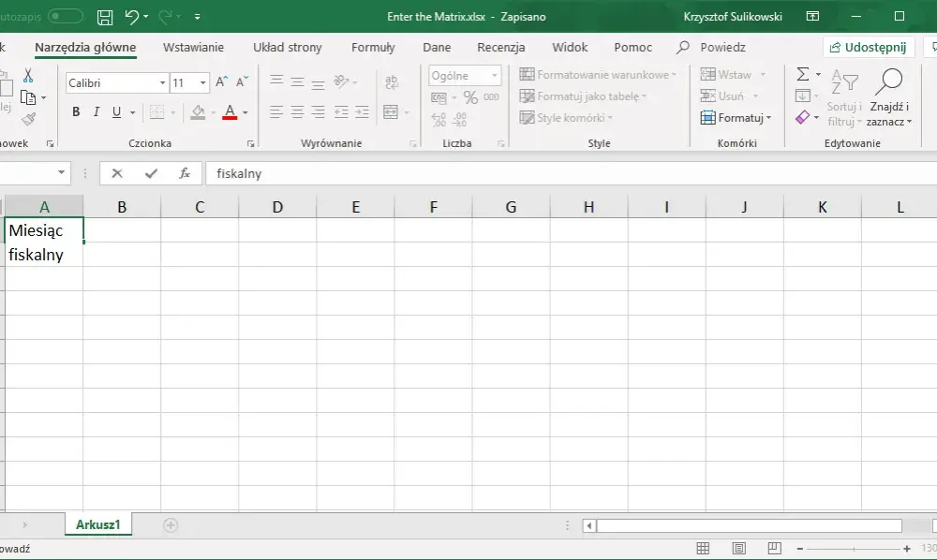Viewport: 937px width, 560px height.
Task: Decrease decimal places
Action: [x=459, y=120]
